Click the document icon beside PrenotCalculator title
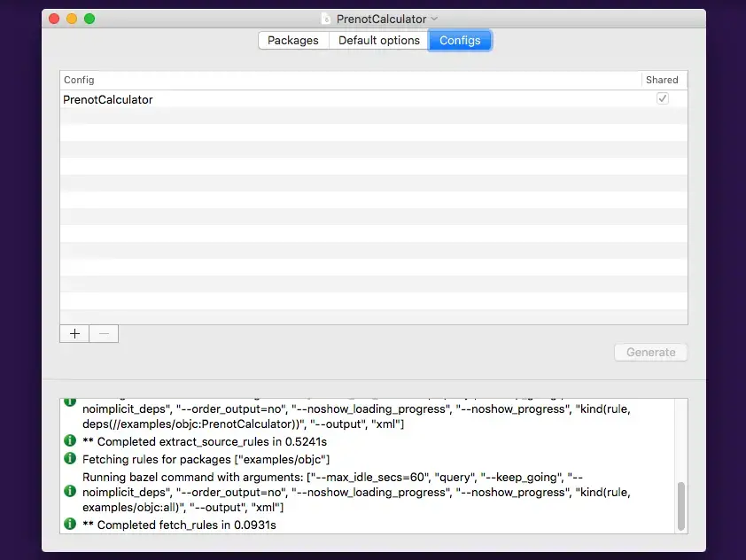The height and width of the screenshot is (560, 746). point(326,19)
